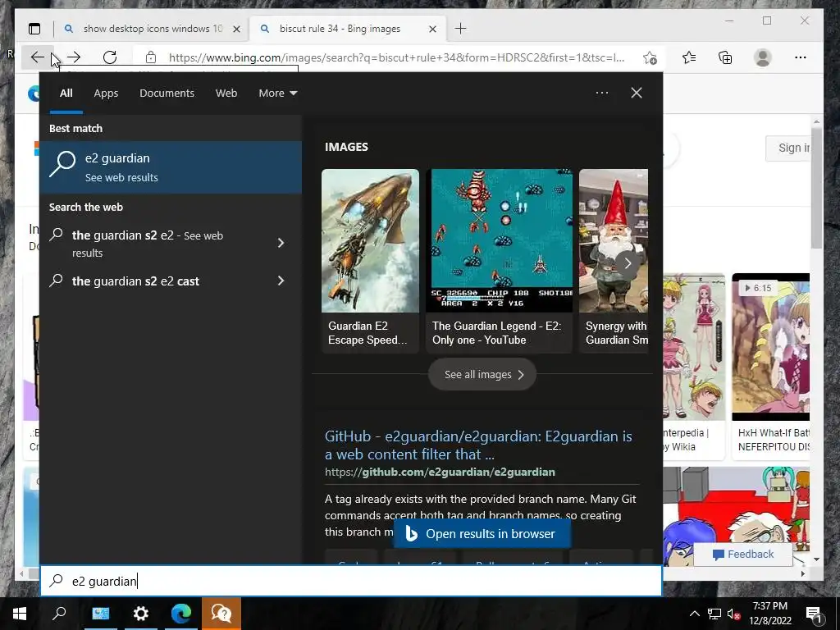Image resolution: width=840 pixels, height=630 pixels.
Task: Open the Settings gear on the taskbar
Action: click(141, 614)
